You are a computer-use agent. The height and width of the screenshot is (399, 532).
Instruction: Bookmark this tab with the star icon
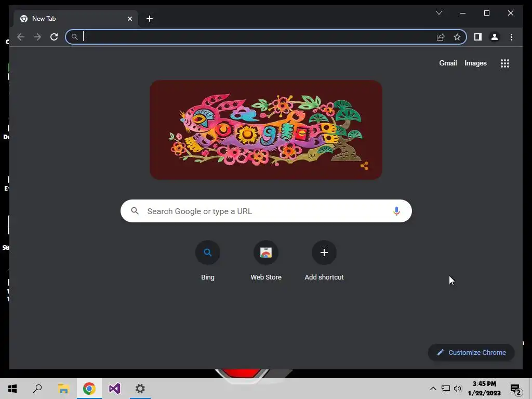[457, 37]
